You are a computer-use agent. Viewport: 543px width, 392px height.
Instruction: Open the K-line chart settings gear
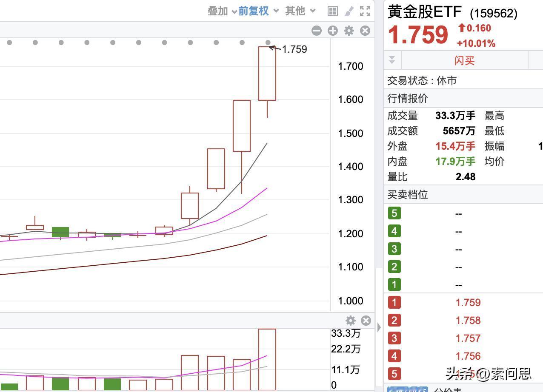(x=349, y=31)
